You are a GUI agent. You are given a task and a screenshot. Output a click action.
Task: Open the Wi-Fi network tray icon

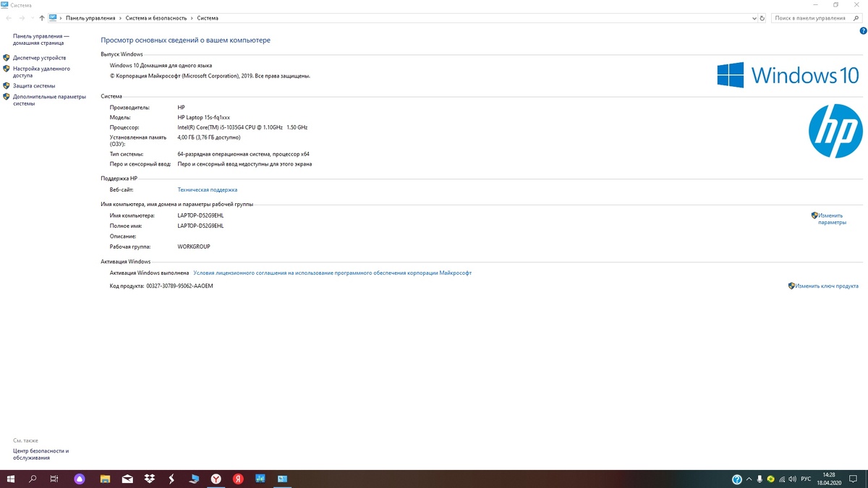(x=783, y=479)
